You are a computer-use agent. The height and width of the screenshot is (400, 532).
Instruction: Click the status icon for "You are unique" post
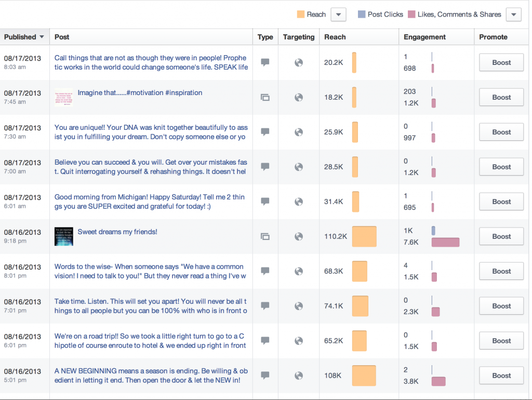[x=265, y=132]
